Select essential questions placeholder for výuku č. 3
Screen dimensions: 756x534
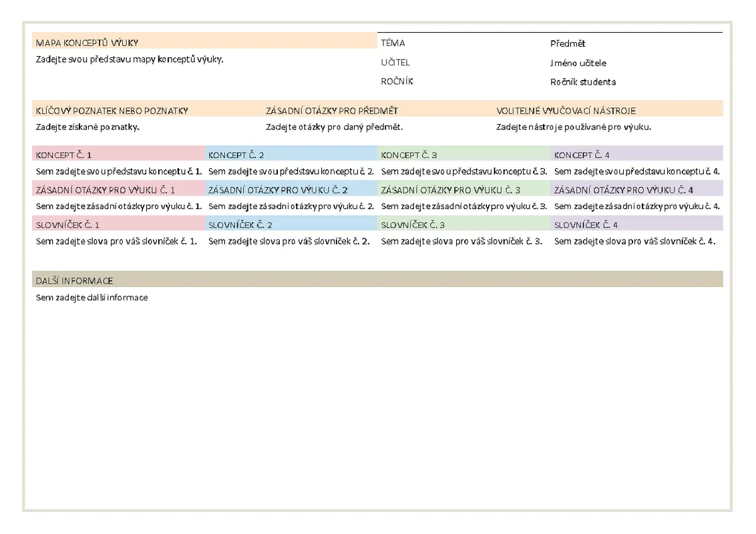463,206
